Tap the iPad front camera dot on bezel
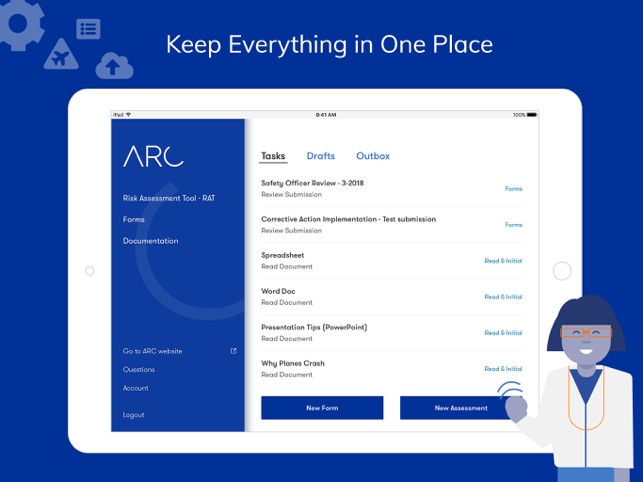Image resolution: width=643 pixels, height=482 pixels. [x=89, y=271]
